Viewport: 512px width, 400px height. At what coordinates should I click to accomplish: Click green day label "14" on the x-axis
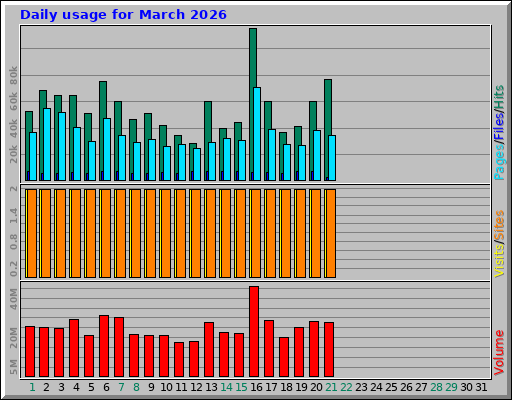pos(226,387)
